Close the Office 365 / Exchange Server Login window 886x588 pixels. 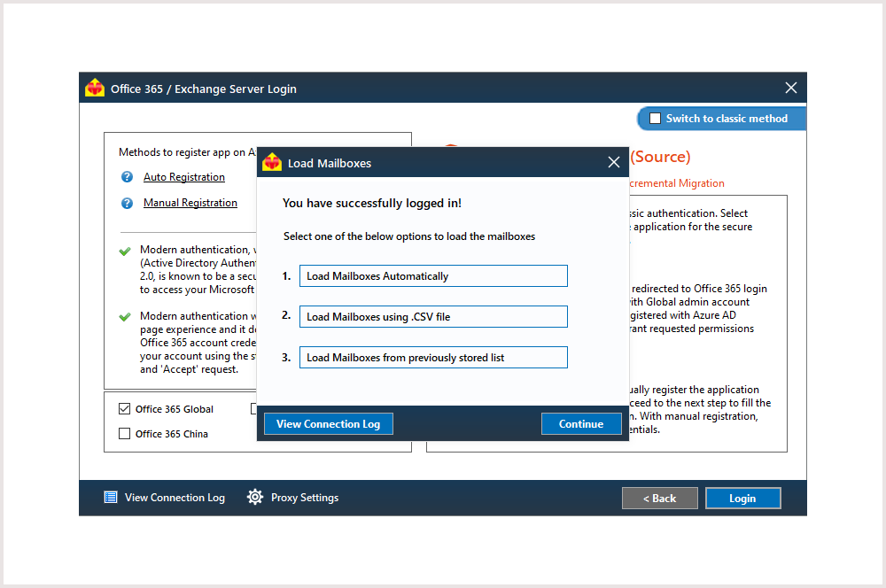point(791,88)
